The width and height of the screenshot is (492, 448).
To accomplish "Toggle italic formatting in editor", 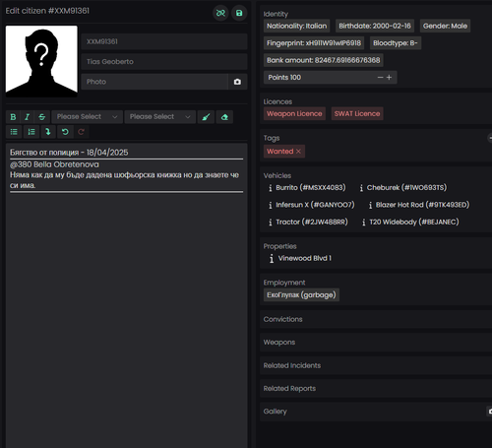I will pyautogui.click(x=28, y=117).
